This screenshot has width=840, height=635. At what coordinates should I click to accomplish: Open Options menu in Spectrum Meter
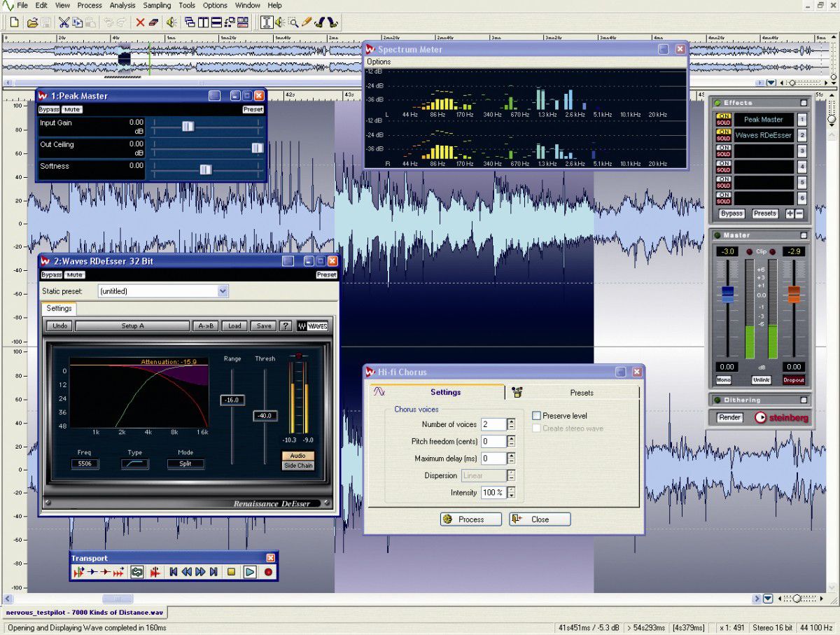[x=379, y=62]
